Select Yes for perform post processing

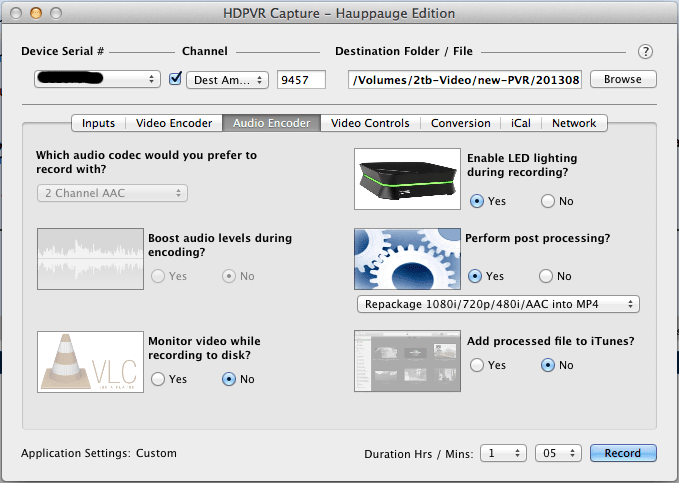coord(475,276)
